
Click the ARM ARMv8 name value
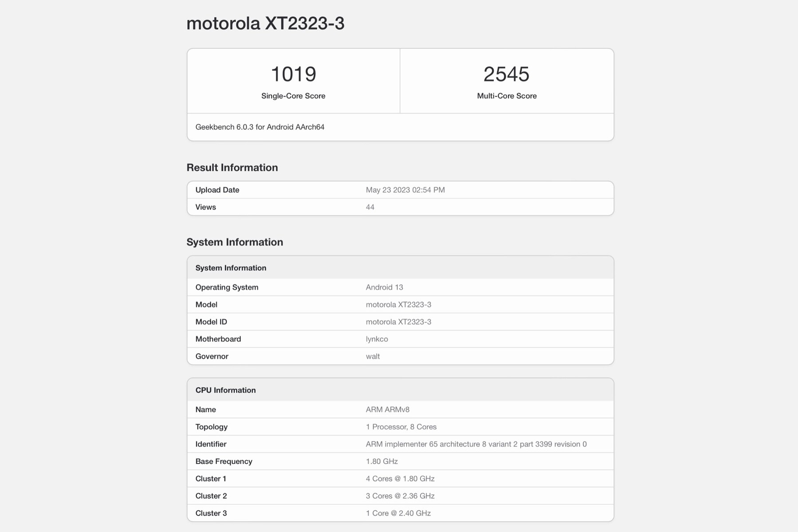coord(387,410)
